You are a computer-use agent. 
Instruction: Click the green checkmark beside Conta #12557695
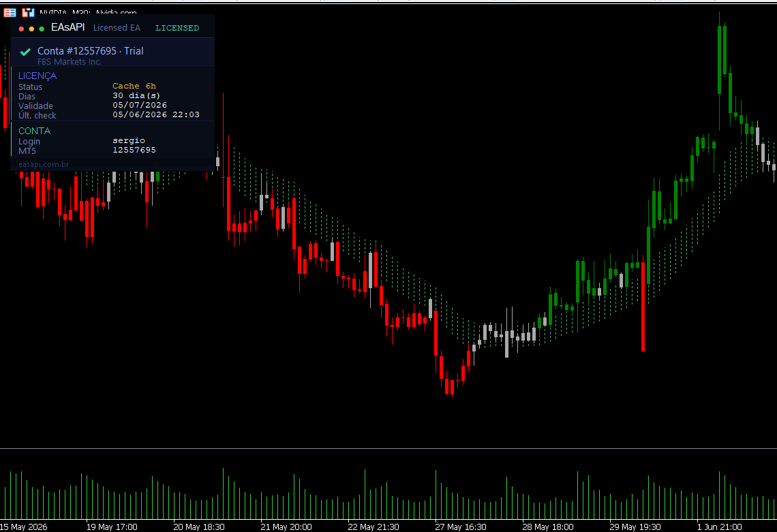25,52
